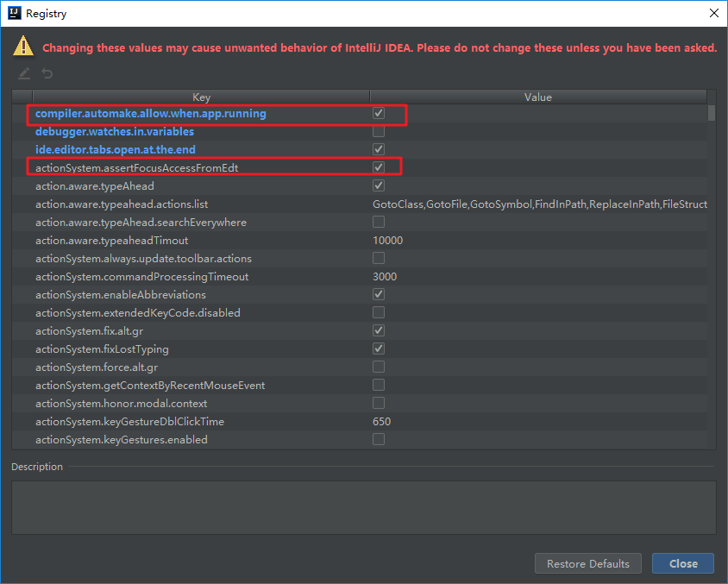
Task: Select actionSystem.commandProcessingTimeout key
Action: point(142,277)
